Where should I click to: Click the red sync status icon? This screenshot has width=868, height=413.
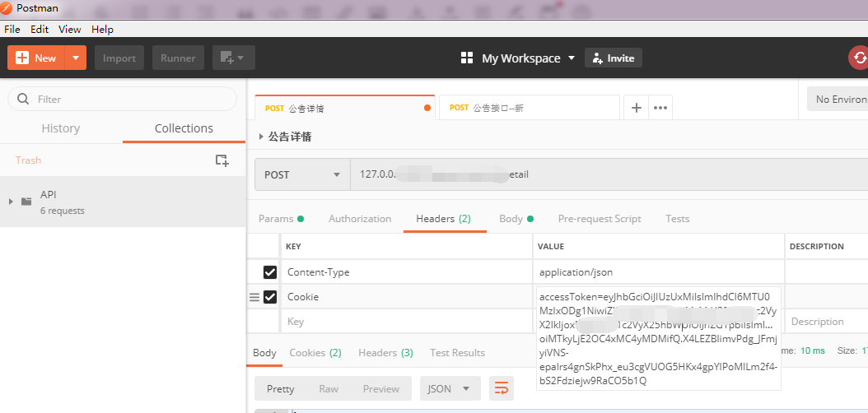(860, 58)
